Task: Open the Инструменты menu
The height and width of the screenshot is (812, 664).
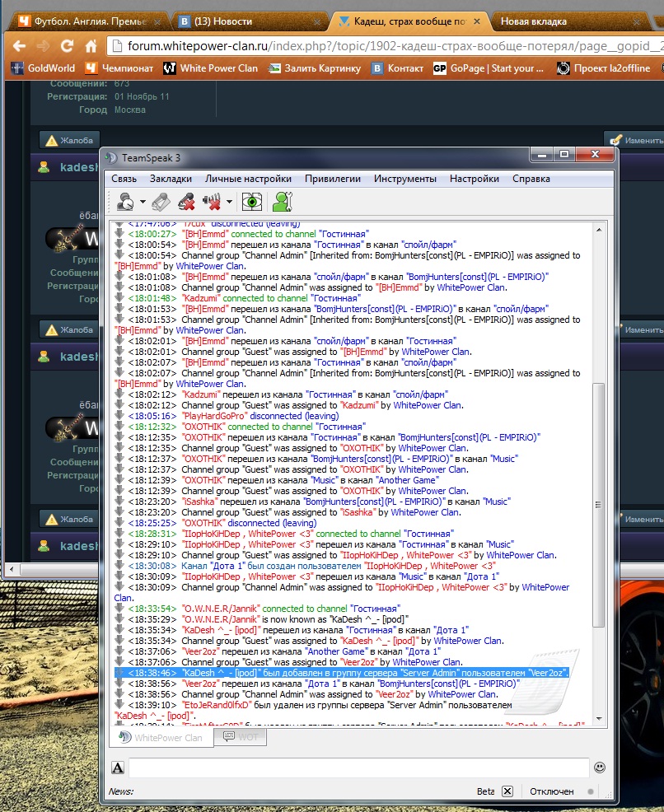Action: pos(405,179)
